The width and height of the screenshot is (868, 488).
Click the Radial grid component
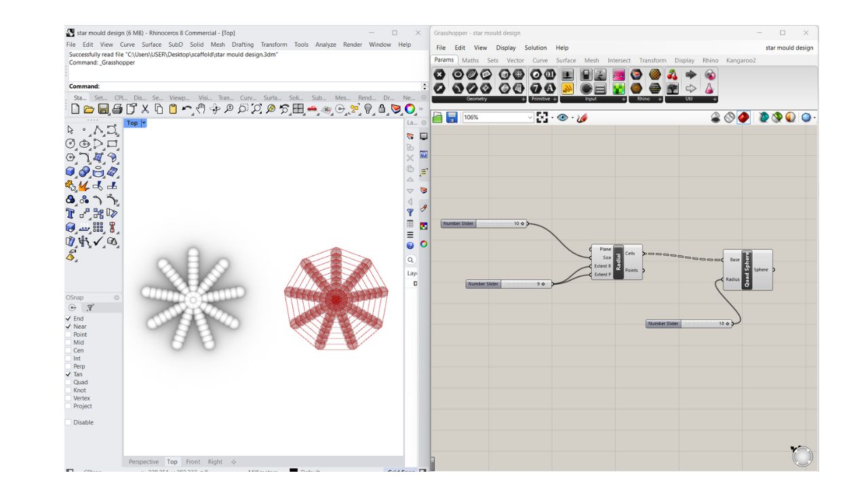(618, 262)
